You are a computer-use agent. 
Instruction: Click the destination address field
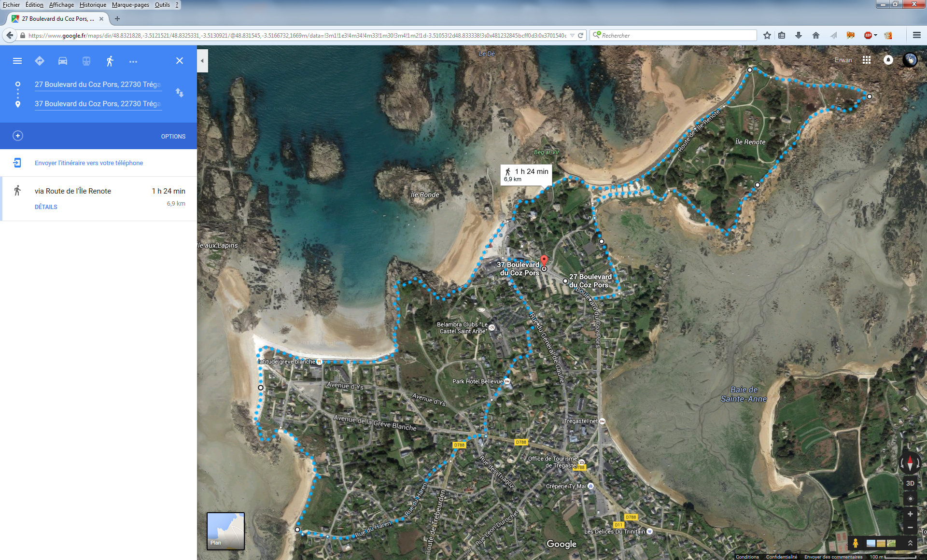coord(98,104)
